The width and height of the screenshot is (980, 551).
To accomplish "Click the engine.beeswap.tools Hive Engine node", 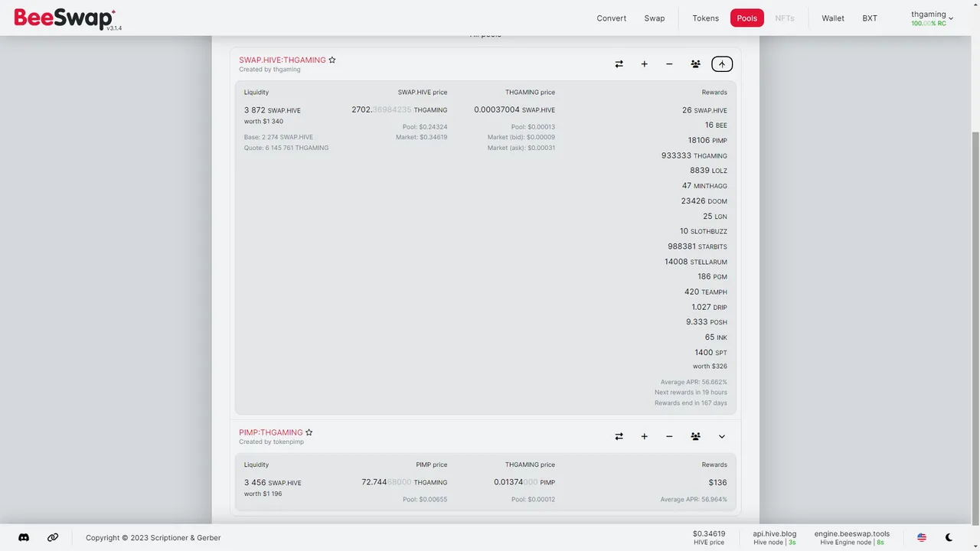I will coord(852,538).
